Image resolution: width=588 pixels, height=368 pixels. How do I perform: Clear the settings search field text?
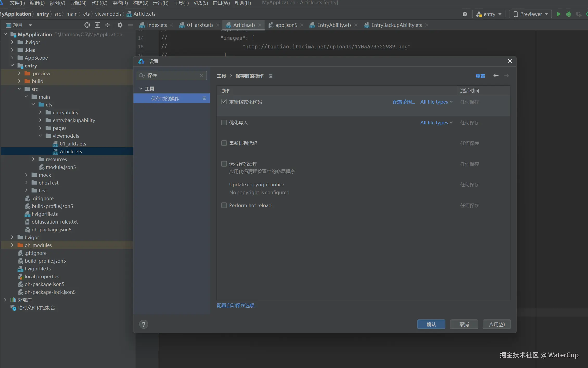tap(201, 75)
